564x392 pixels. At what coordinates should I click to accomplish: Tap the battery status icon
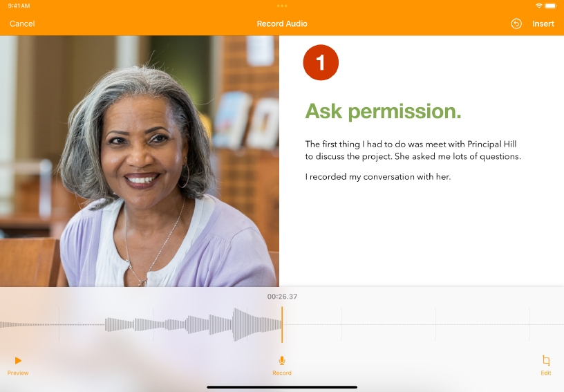tap(551, 6)
